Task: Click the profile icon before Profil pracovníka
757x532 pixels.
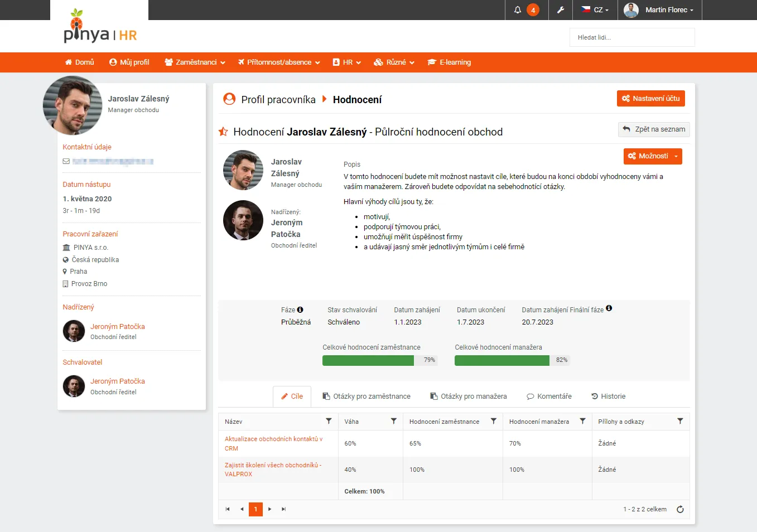Action: [x=229, y=99]
